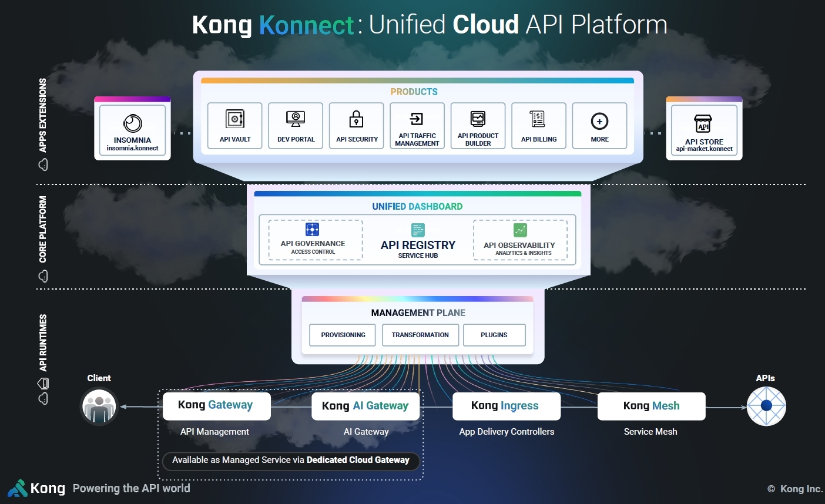Open the Dev Portal monitor icon
This screenshot has height=504, width=825.
point(296,119)
